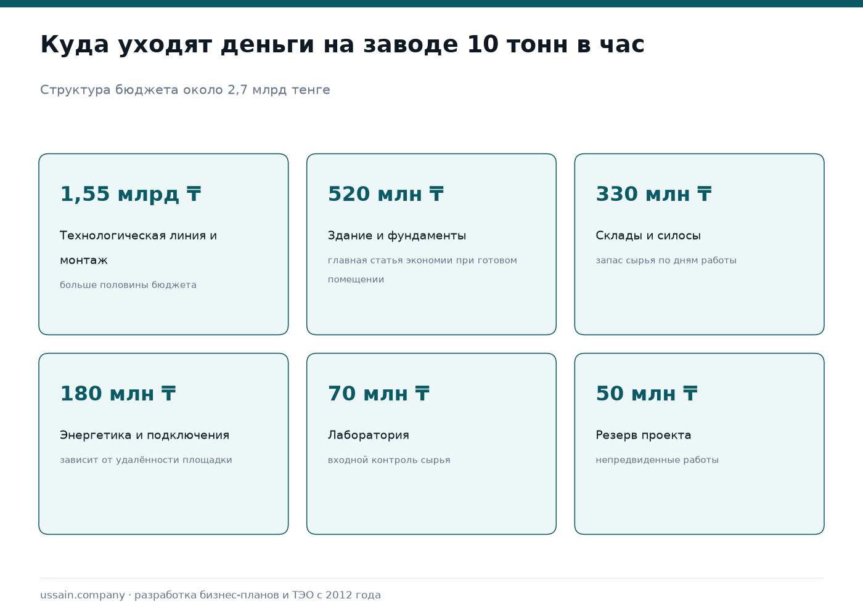Image resolution: width=863 pixels, height=616 pixels.
Task: Click the amount "330 млн ₸"
Action: [x=654, y=194]
